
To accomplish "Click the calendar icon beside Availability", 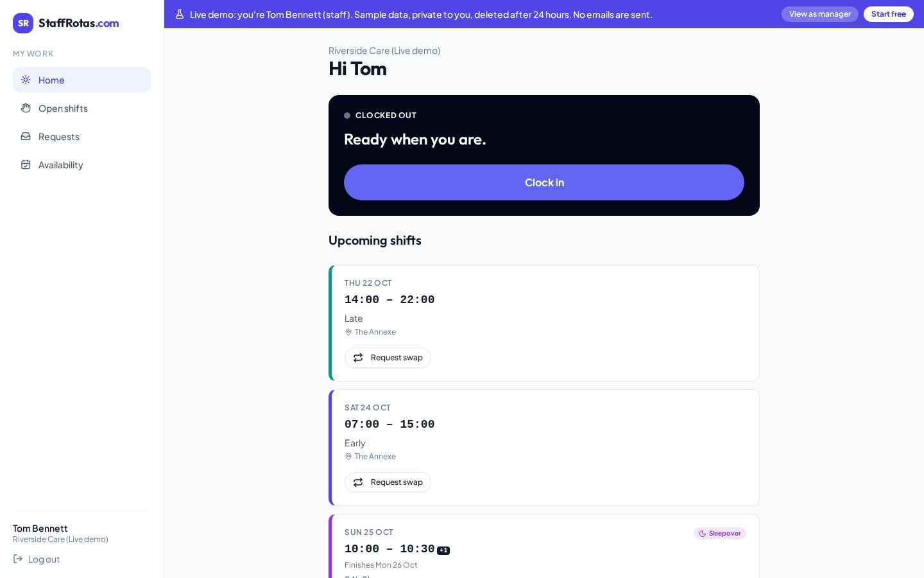I will 26,164.
